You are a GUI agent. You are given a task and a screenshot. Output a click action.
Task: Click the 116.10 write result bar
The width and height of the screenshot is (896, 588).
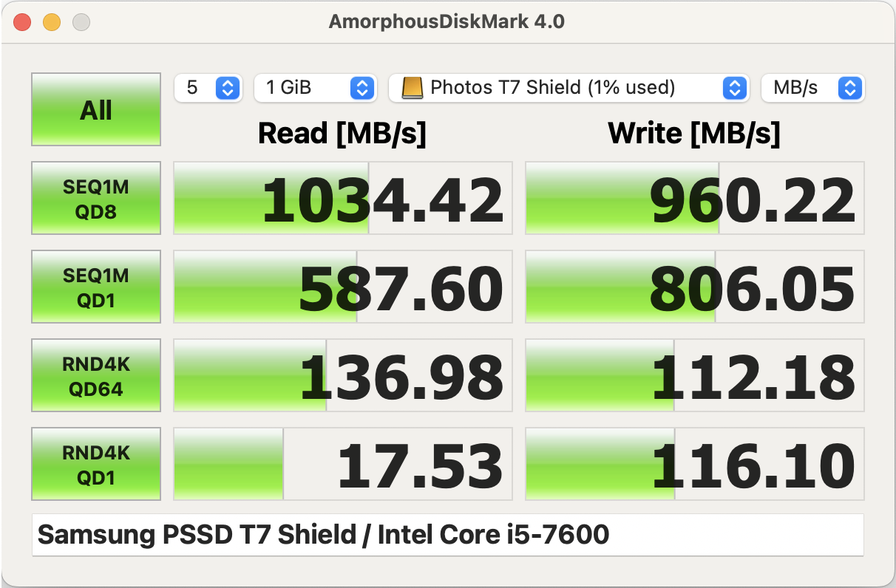(x=694, y=464)
